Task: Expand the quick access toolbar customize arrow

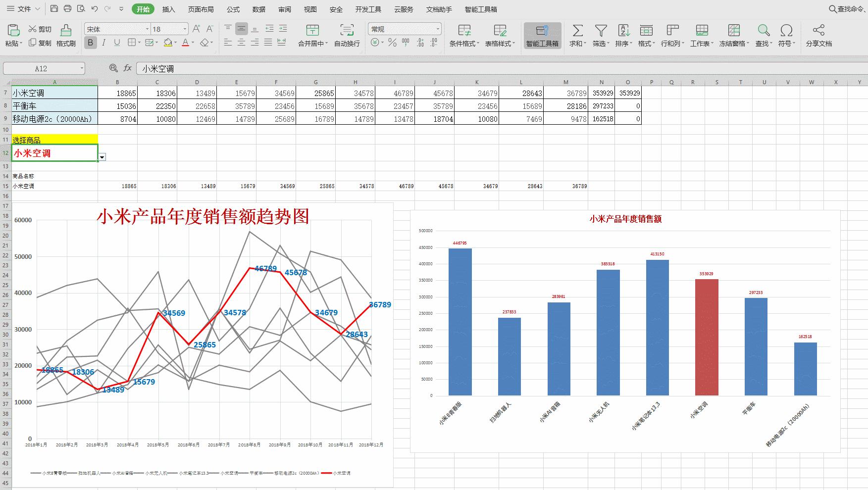Action: (121, 9)
